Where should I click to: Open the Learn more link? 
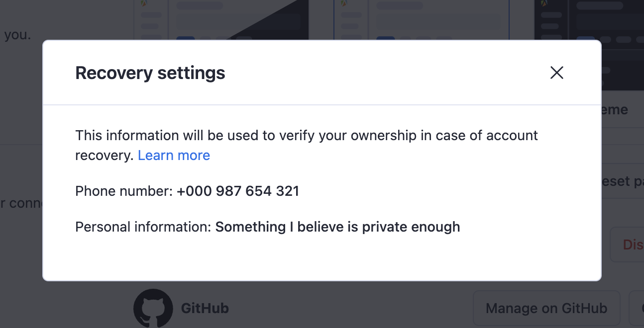click(174, 155)
